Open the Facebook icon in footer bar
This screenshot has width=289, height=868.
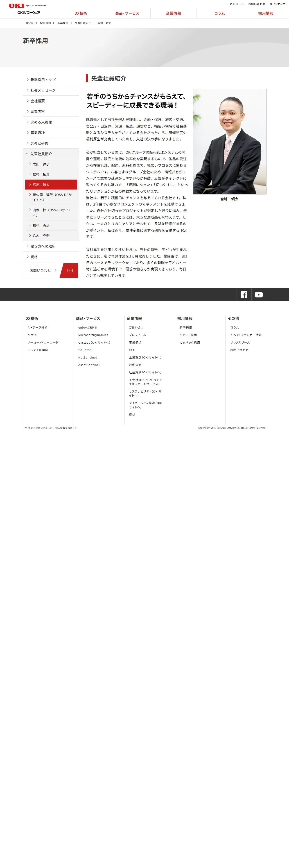coord(244,295)
